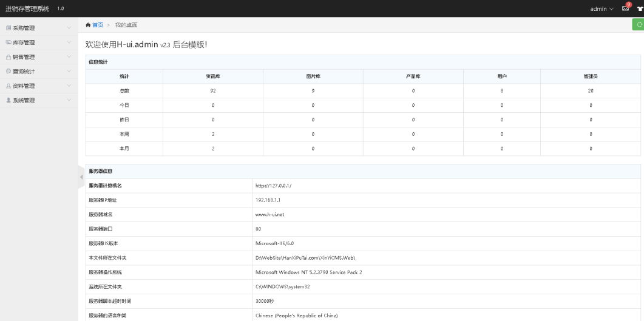The width and height of the screenshot is (644, 321).
Task: Click the card icon beside 库存管理
Action: [x=8, y=42]
